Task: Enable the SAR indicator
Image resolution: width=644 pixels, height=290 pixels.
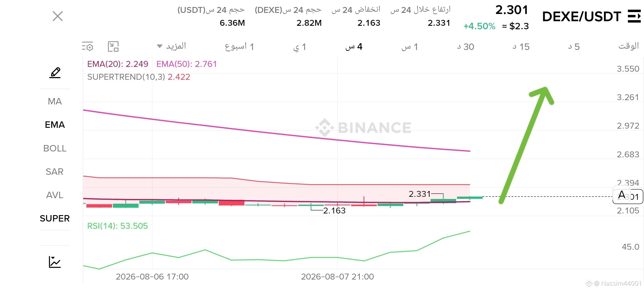Action: [x=54, y=172]
